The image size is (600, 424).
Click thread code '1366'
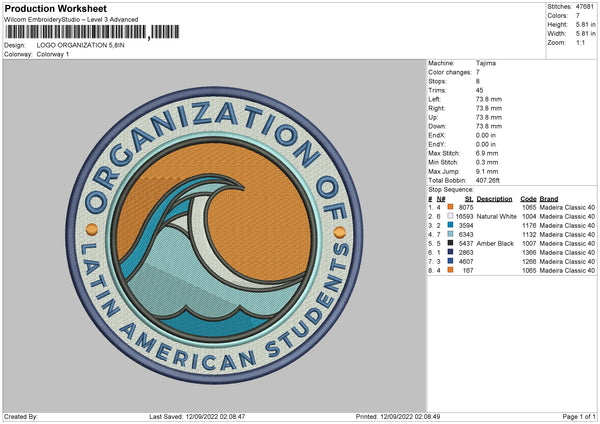tap(530, 253)
